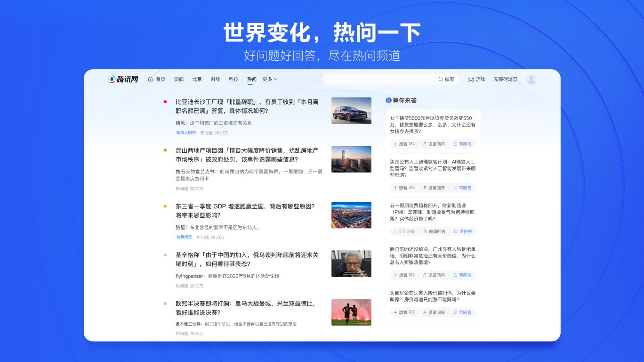Open the 东三省 city night thumbnail
Screen dimensions: 644x362
coord(351,215)
